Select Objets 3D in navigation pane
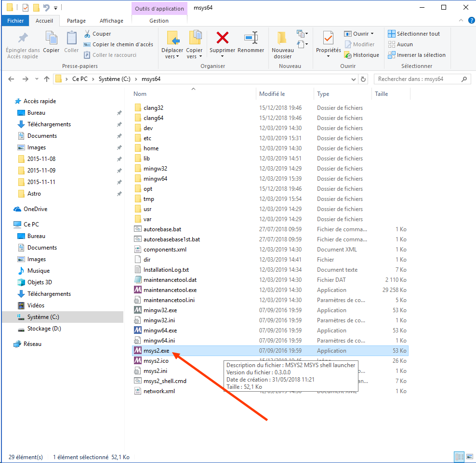Viewport: 476px width, 463px height. tap(40, 282)
